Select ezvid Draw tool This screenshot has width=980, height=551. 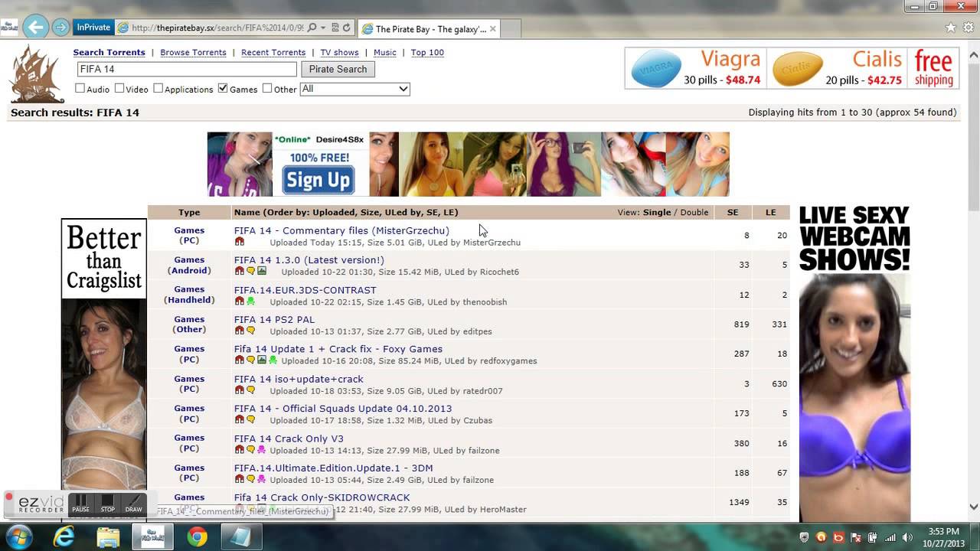[x=134, y=504]
